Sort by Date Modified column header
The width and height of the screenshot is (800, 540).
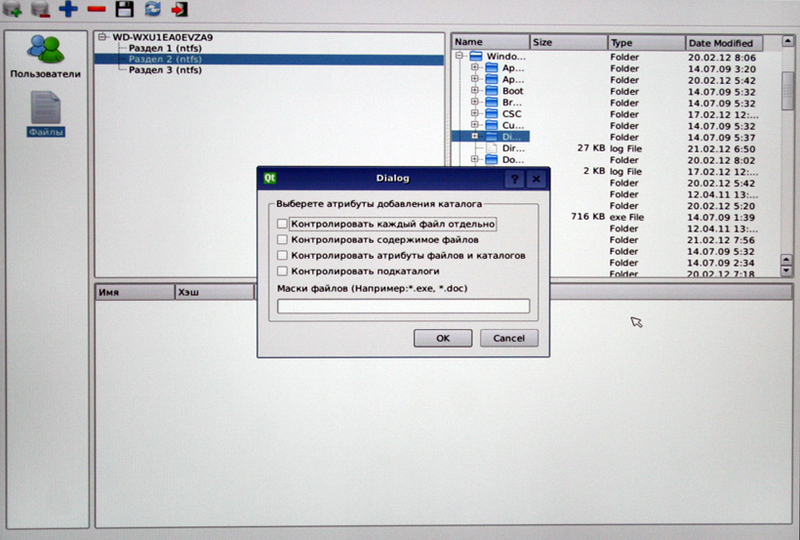pos(724,43)
